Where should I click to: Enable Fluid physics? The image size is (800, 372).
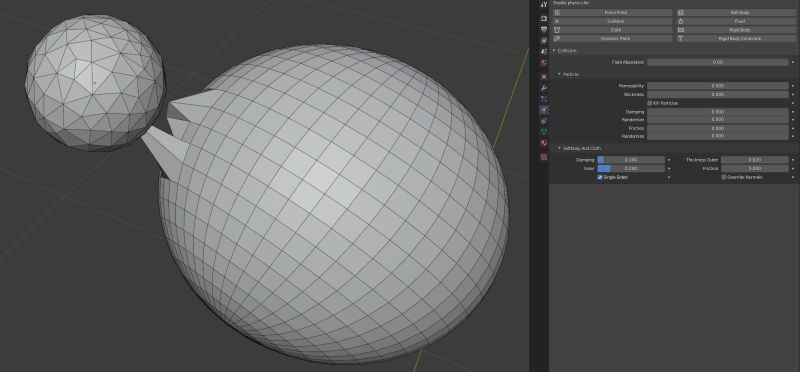click(736, 21)
